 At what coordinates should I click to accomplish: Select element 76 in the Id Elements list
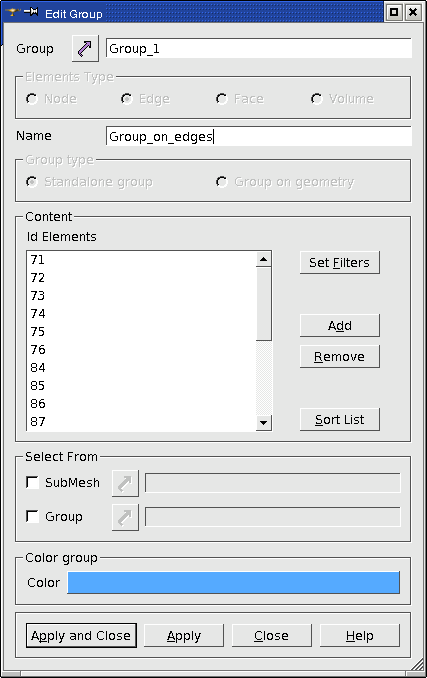[141, 349]
